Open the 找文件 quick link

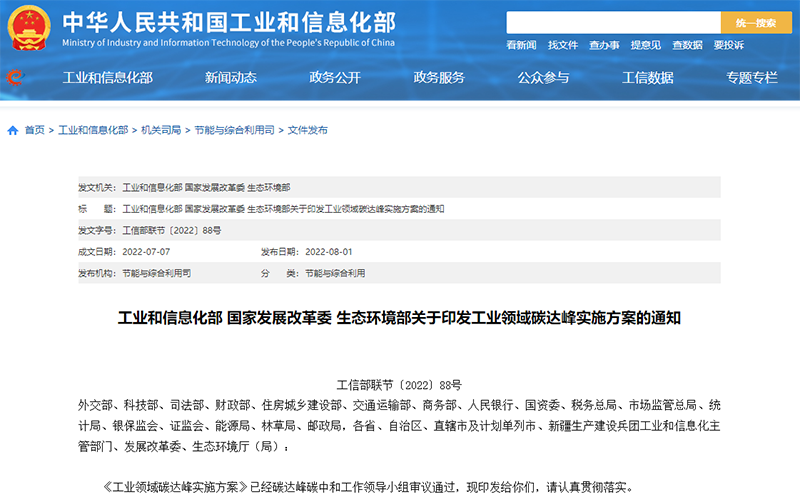[563, 45]
